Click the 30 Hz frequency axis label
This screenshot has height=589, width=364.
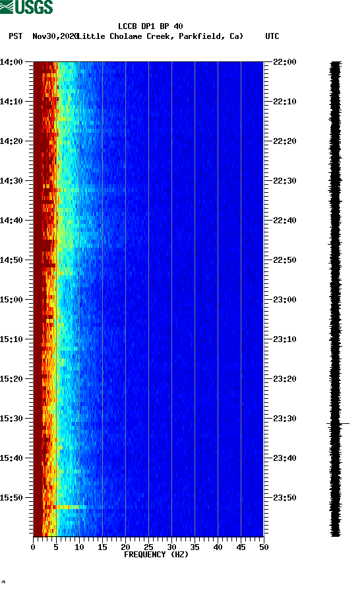tap(171, 547)
